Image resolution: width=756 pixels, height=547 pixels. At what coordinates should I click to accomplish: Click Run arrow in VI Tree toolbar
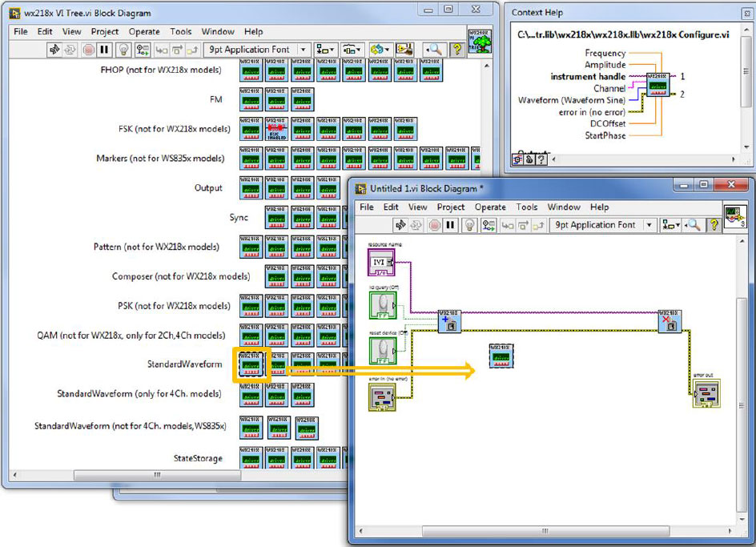[x=55, y=50]
